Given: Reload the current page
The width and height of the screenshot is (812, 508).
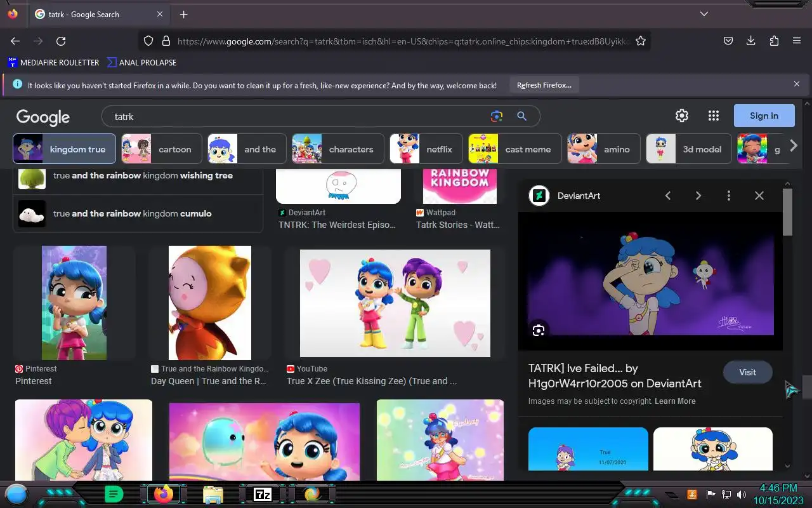Looking at the screenshot, I should pyautogui.click(x=61, y=41).
